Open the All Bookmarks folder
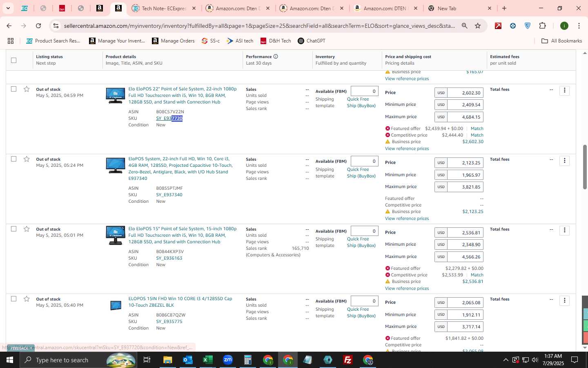588x368 pixels. (x=561, y=41)
